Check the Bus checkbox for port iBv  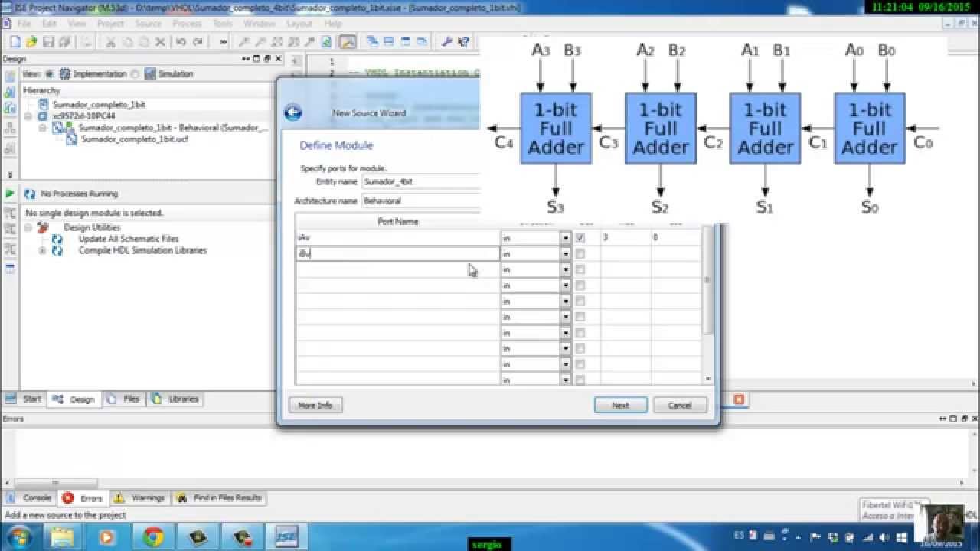coord(580,254)
